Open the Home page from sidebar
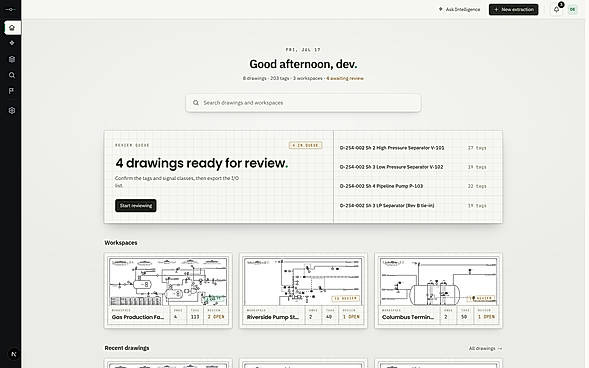Screen dimensions: 589x368 [12, 28]
